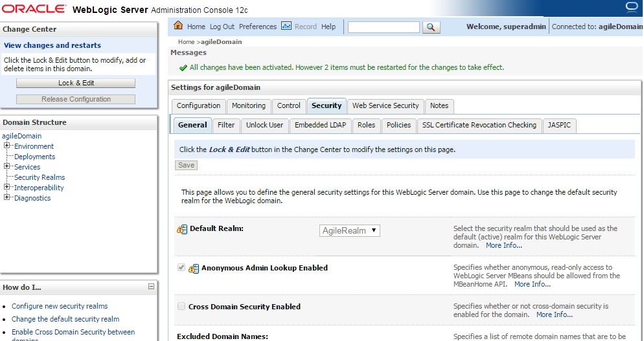
Task: Click the Anonymous Admin Lookup warning icon
Action: pos(194,269)
